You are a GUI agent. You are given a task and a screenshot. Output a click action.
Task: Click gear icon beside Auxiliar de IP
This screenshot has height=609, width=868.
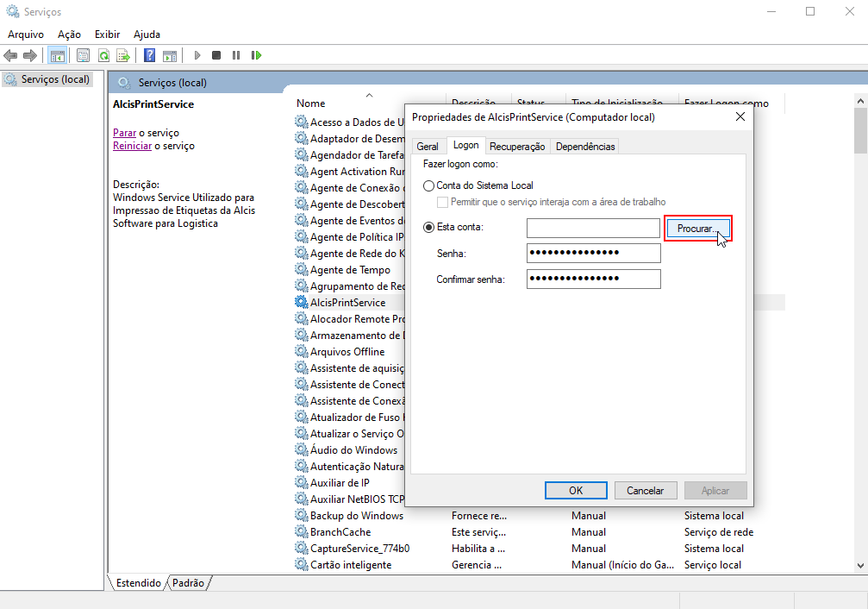click(301, 482)
